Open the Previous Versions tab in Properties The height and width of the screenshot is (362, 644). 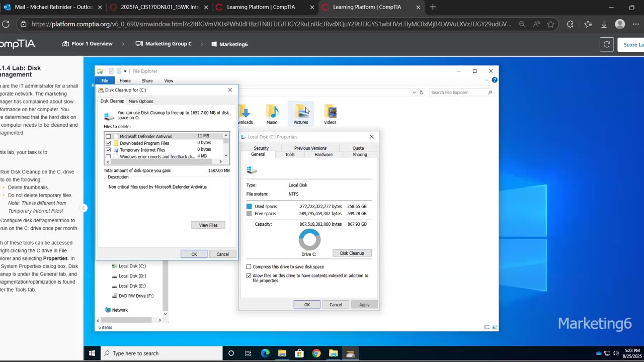[310, 148]
